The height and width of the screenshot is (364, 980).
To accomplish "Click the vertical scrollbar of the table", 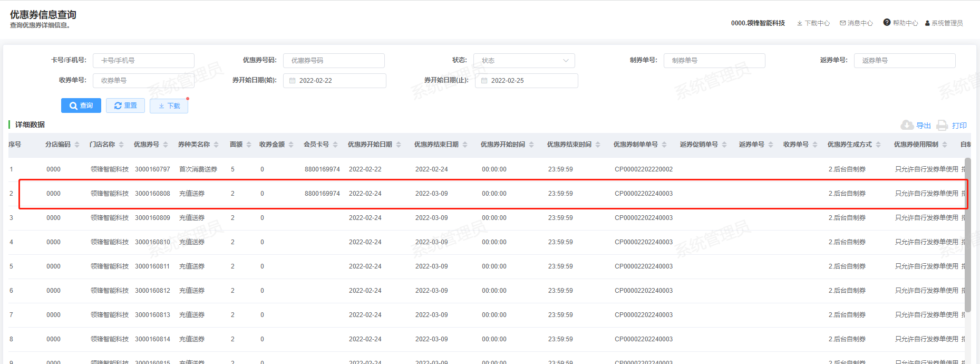I will tap(967, 235).
